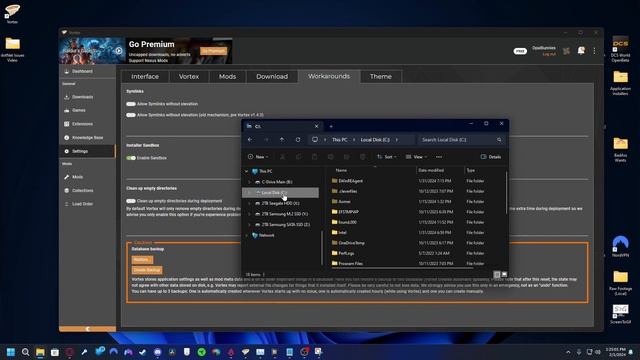Open File Explorer's See more ellipsis menu
This screenshot has width=640, height=360.
(439, 157)
